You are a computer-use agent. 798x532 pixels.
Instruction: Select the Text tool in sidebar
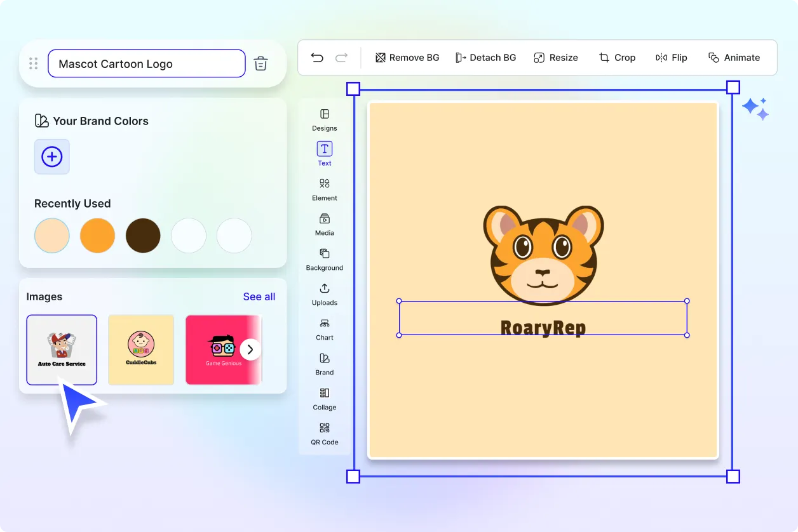click(325, 154)
